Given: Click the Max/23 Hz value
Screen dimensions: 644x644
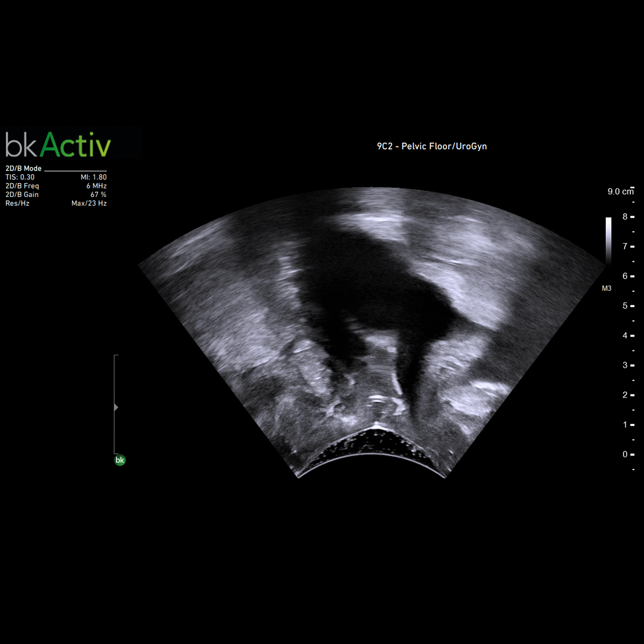Looking at the screenshot, I should pos(89,203).
